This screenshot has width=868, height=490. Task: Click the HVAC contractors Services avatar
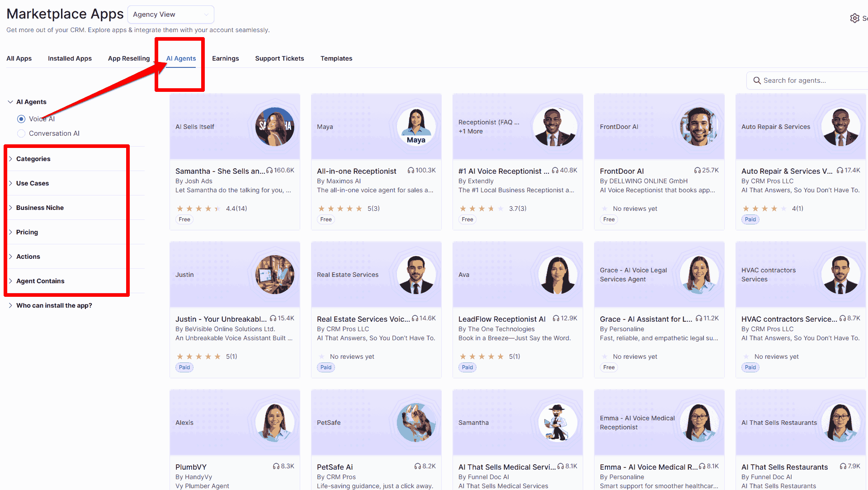coord(841,275)
